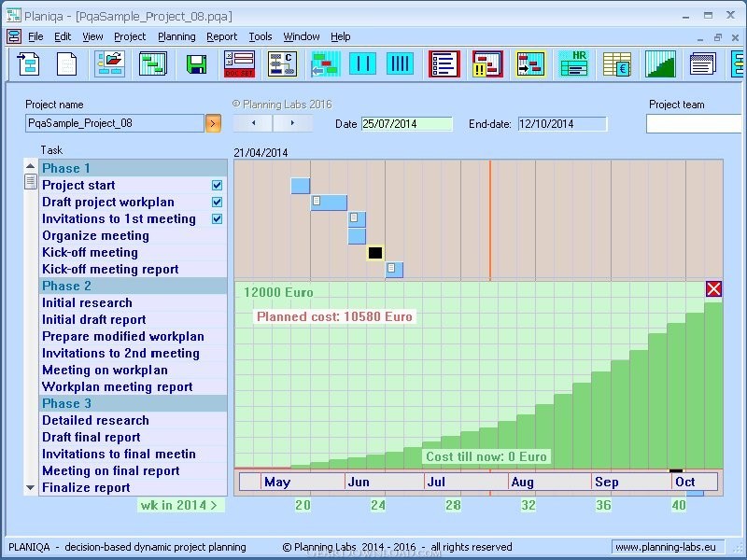This screenshot has width=747, height=560.
Task: Click the new project tree icon
Action: pyautogui.click(x=28, y=63)
